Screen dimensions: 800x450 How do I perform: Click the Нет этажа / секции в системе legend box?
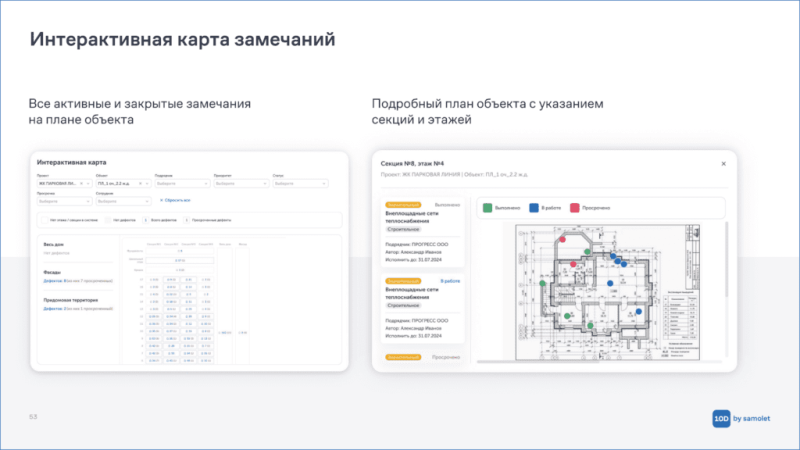click(x=44, y=220)
